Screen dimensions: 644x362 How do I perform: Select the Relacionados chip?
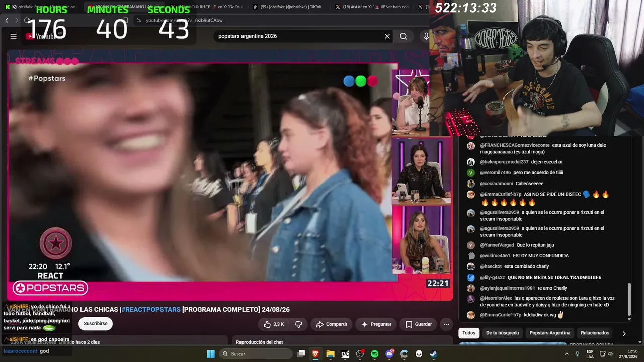[x=595, y=333]
